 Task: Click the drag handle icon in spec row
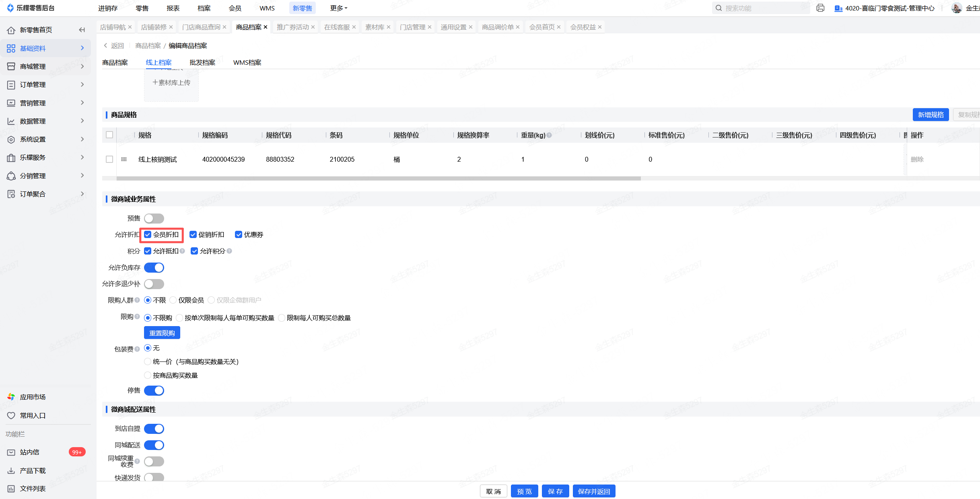(x=124, y=159)
